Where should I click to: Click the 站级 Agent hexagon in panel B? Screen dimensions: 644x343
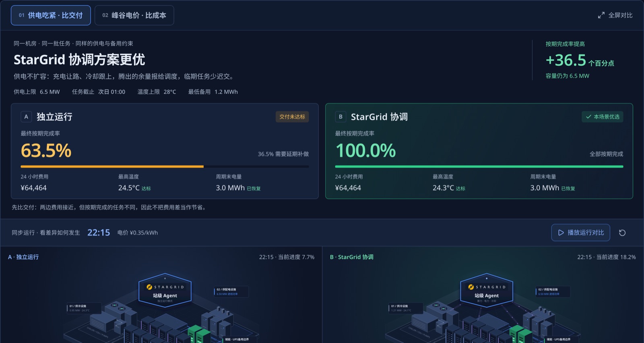pyautogui.click(x=487, y=291)
